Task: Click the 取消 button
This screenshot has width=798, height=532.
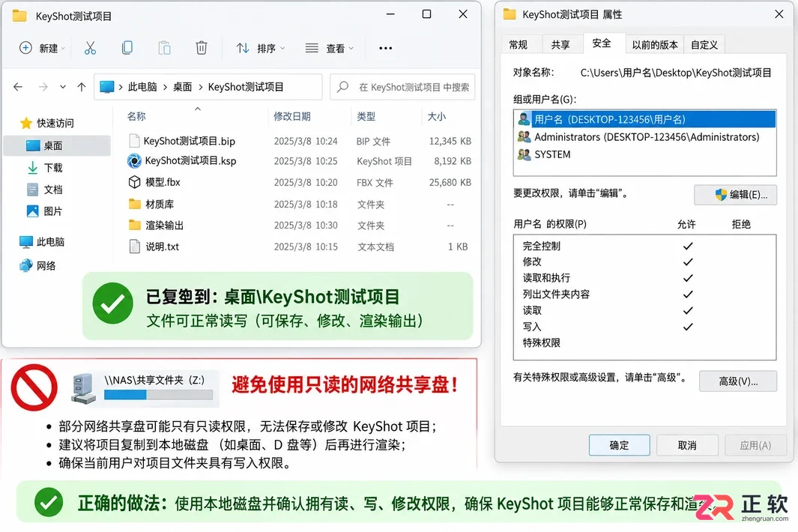Action: (x=687, y=445)
